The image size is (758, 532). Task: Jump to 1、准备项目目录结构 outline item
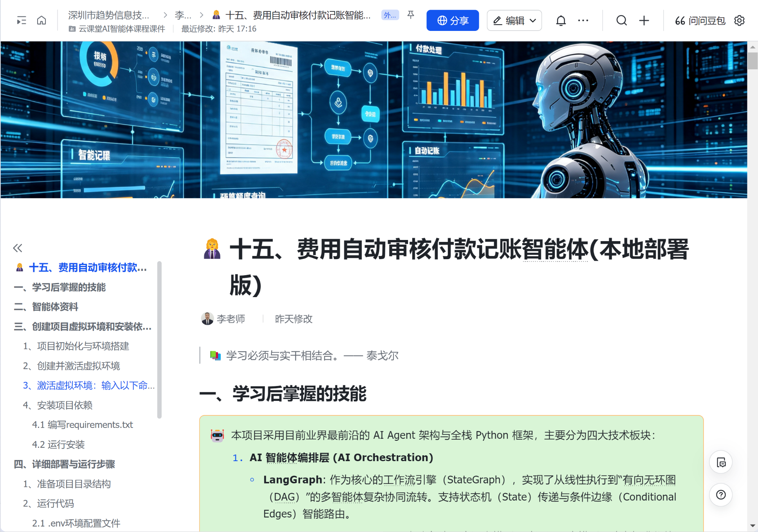click(67, 484)
